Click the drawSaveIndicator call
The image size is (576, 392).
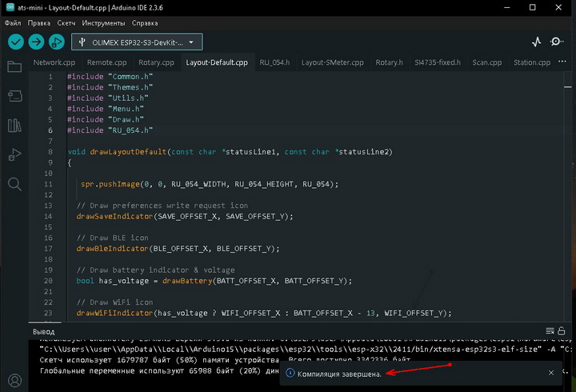[x=185, y=216]
